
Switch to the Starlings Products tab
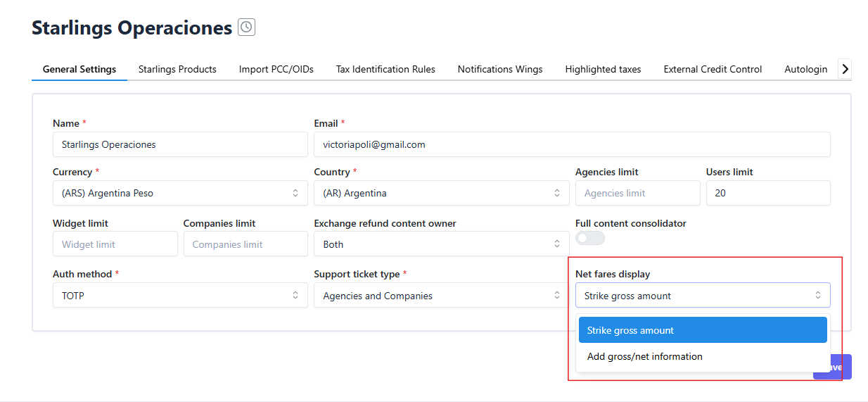(177, 69)
